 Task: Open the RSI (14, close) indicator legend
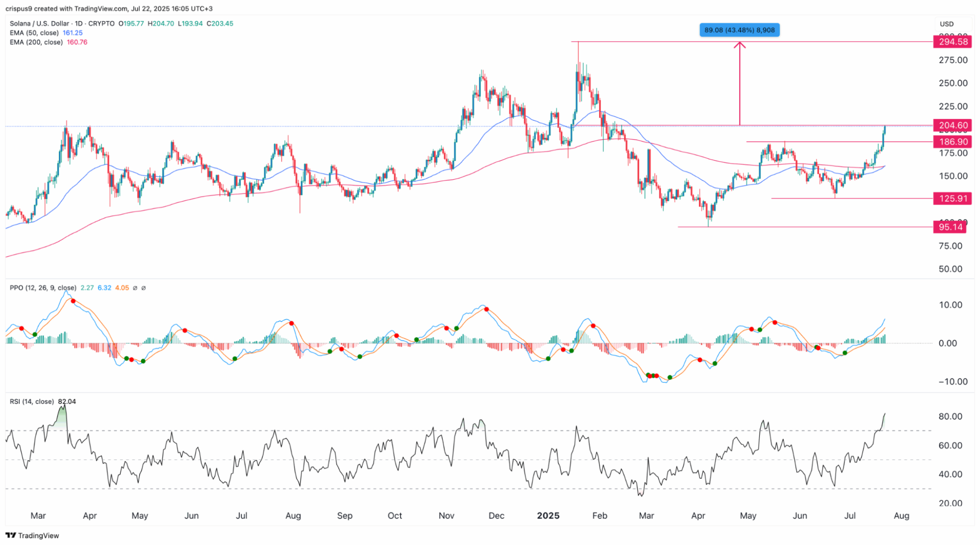pyautogui.click(x=31, y=401)
